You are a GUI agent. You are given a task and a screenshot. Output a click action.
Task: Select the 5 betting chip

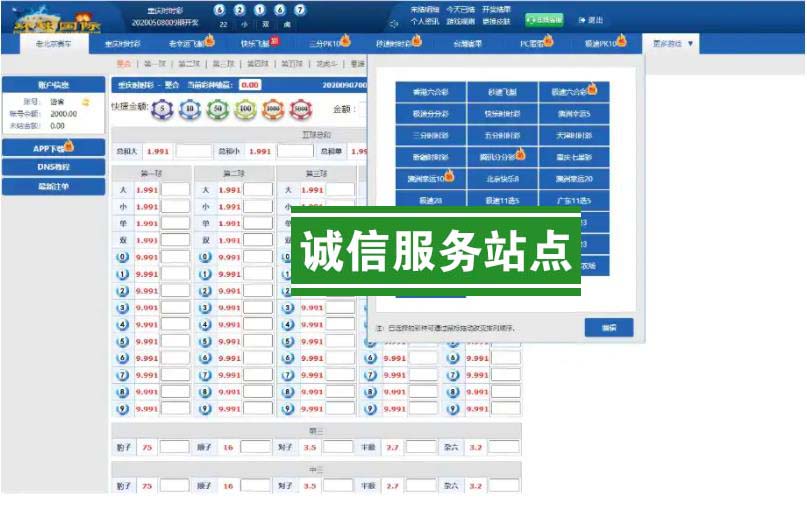click(162, 109)
